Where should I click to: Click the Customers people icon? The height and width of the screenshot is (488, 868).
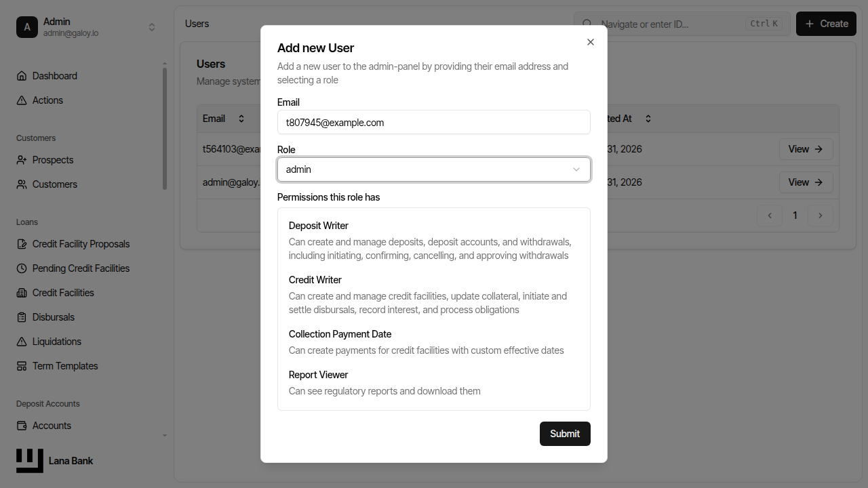[x=22, y=184]
